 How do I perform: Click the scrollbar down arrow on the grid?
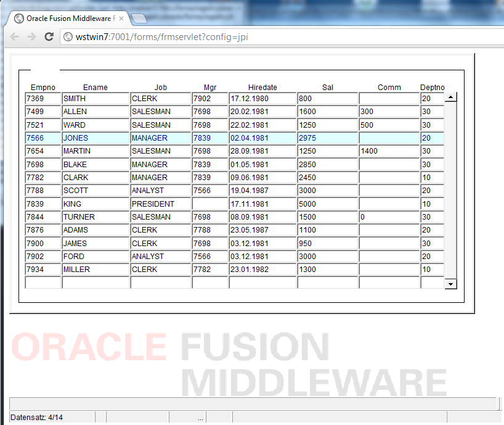point(451,283)
